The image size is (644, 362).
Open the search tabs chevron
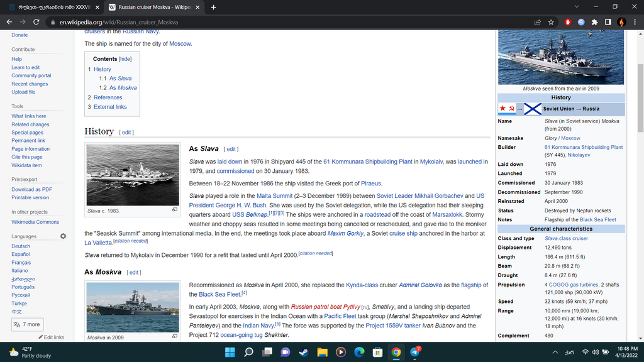point(577,6)
